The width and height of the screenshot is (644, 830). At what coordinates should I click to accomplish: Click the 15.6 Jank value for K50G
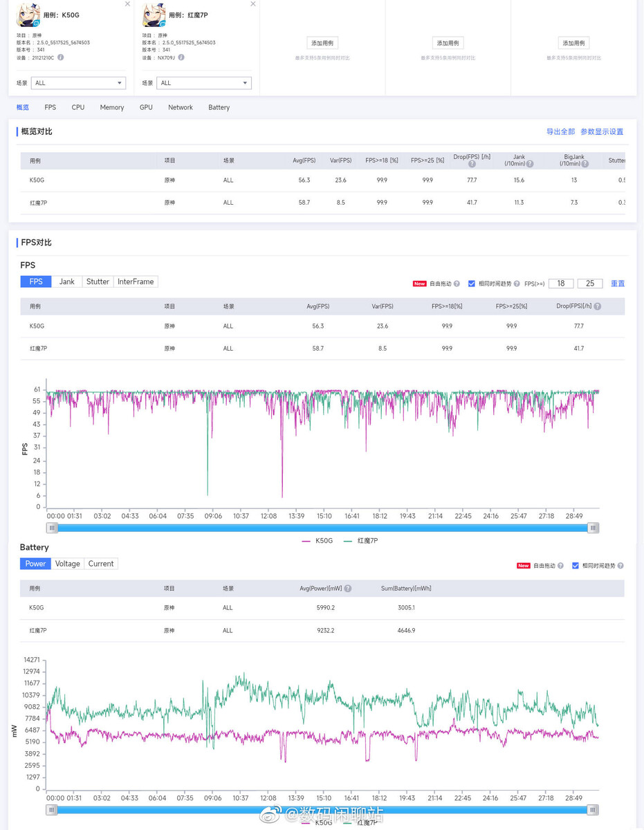(x=519, y=180)
